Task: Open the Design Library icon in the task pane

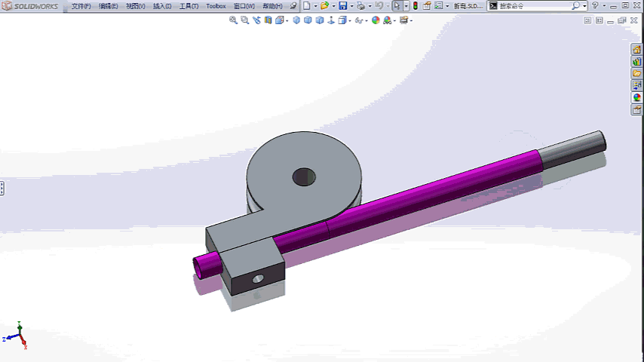Action: [636, 62]
